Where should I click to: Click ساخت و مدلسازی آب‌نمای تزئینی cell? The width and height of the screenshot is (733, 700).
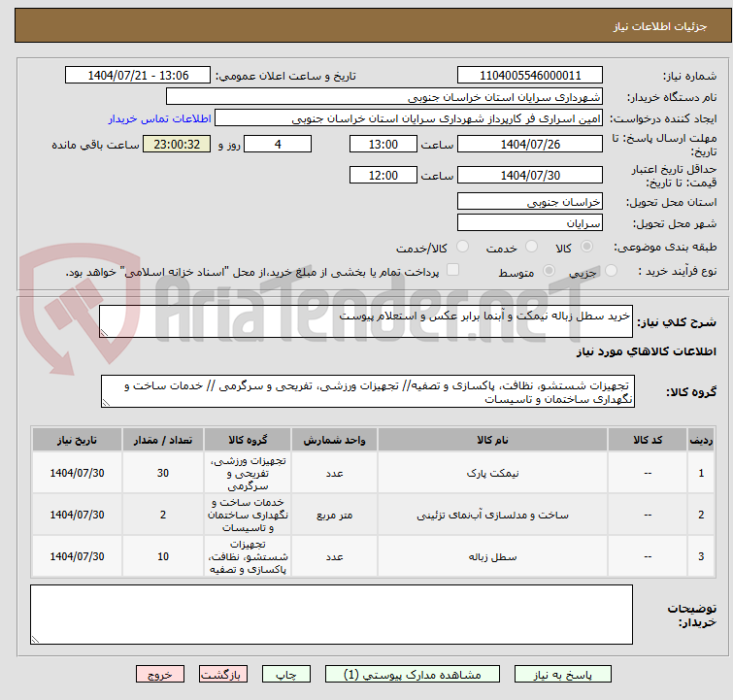[x=492, y=515]
